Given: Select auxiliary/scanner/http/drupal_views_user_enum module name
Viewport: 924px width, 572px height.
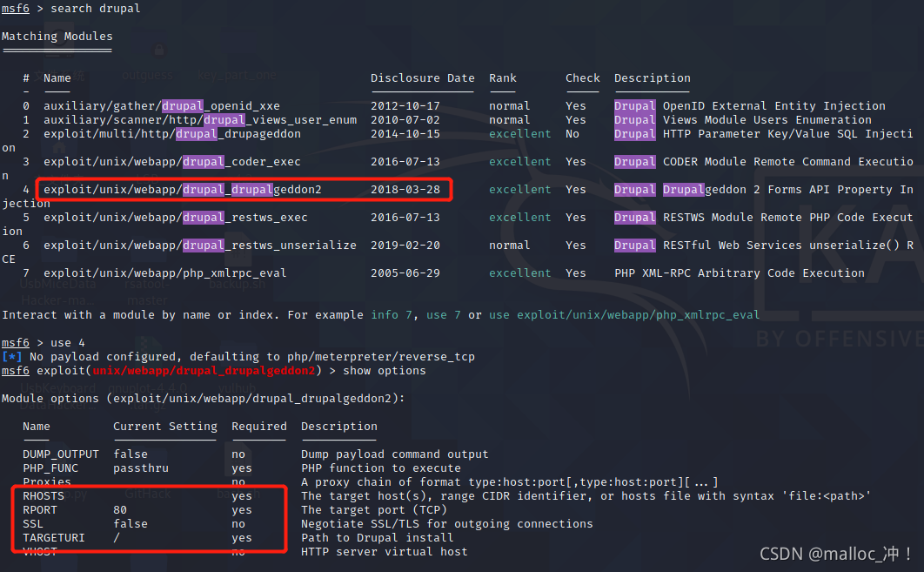Looking at the screenshot, I should 200,120.
